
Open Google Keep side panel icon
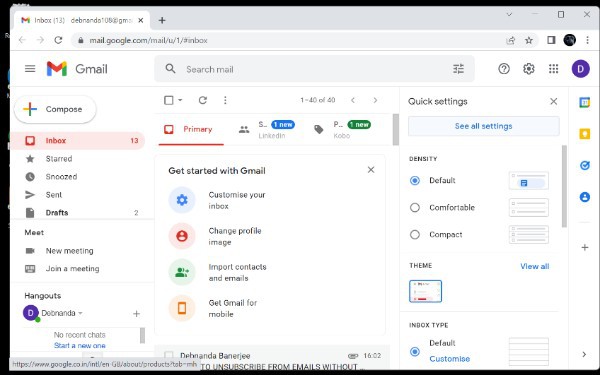tap(584, 134)
